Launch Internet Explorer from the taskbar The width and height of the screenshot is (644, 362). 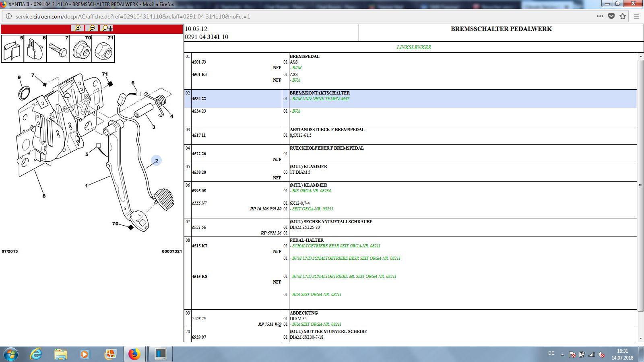click(36, 354)
